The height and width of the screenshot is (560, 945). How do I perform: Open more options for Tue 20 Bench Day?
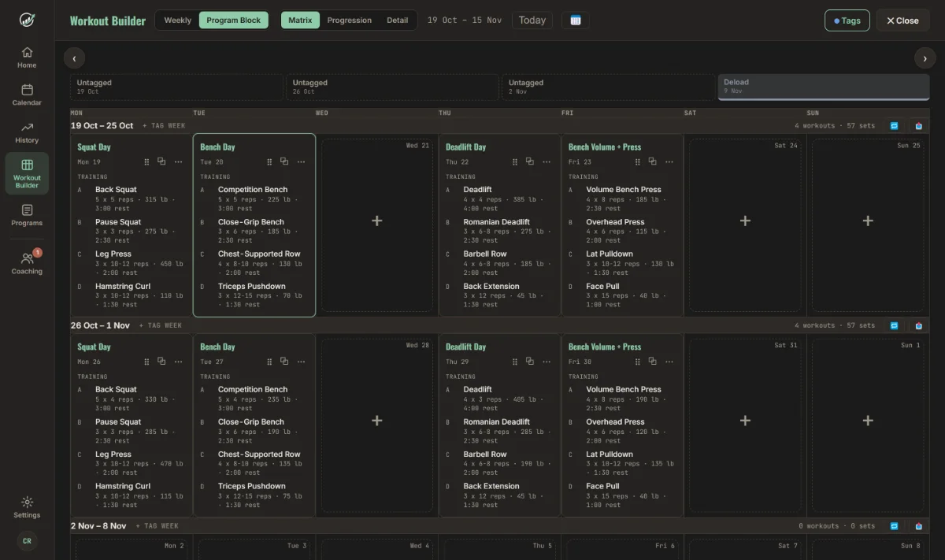coord(302,161)
